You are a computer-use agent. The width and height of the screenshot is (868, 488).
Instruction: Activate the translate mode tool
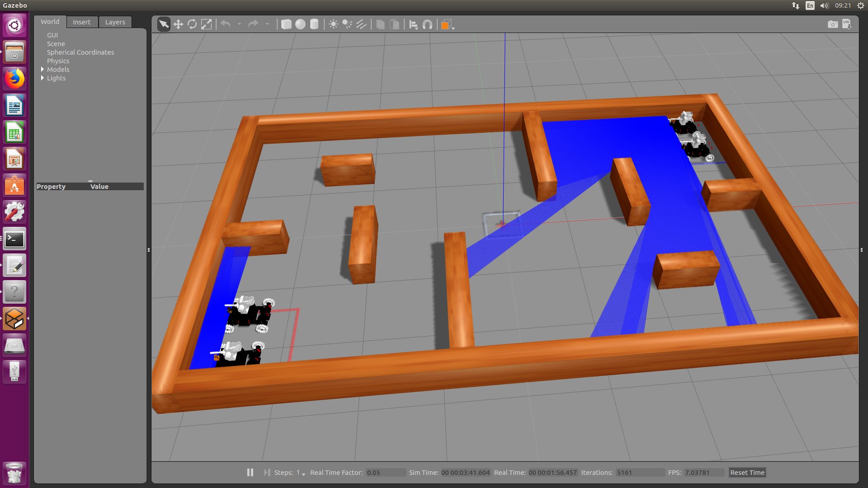coord(178,24)
